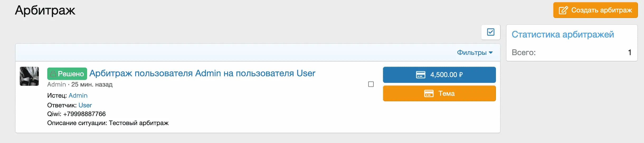Screen dimensions: 644x143
Task: Open defendant User's profile after Ответчик
Action: 85,105
